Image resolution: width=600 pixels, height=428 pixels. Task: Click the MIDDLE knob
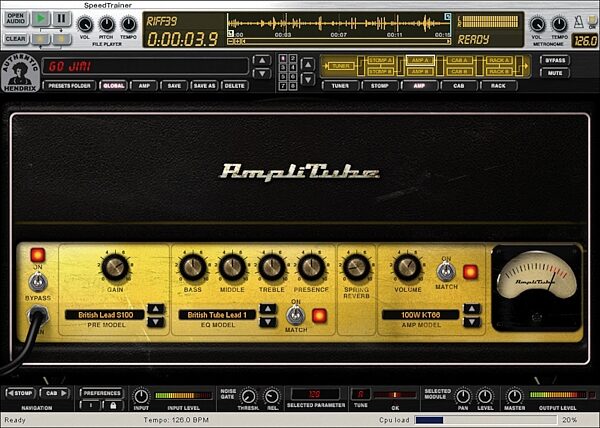coord(232,267)
